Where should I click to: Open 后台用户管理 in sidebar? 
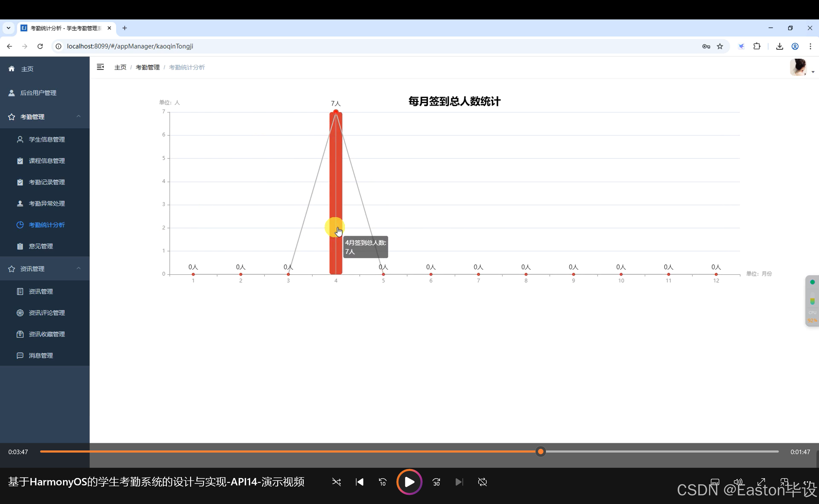pyautogui.click(x=38, y=93)
